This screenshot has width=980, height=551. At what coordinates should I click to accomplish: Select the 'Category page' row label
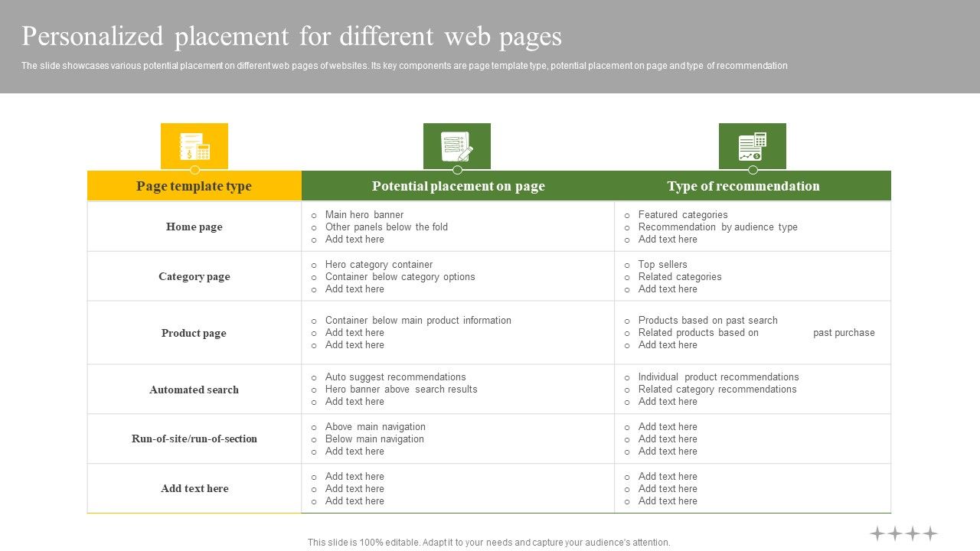click(194, 276)
